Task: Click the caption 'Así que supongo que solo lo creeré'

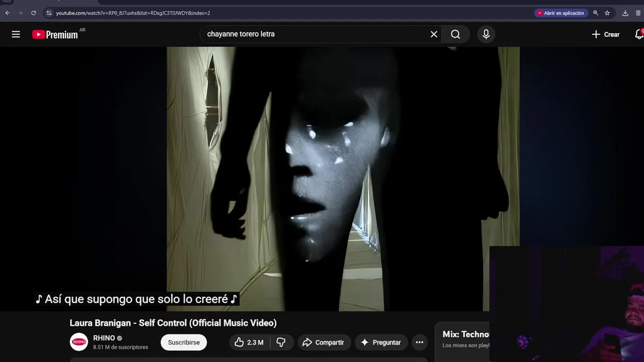Action: pyautogui.click(x=136, y=299)
